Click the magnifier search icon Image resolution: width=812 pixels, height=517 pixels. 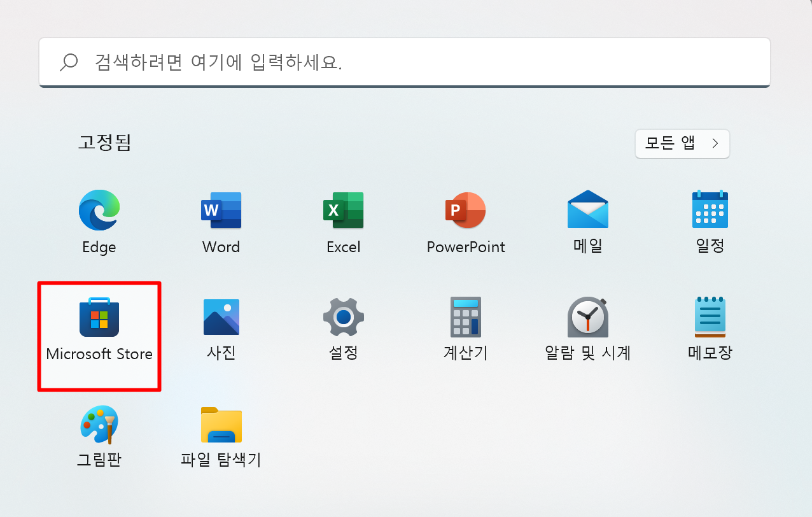point(68,62)
